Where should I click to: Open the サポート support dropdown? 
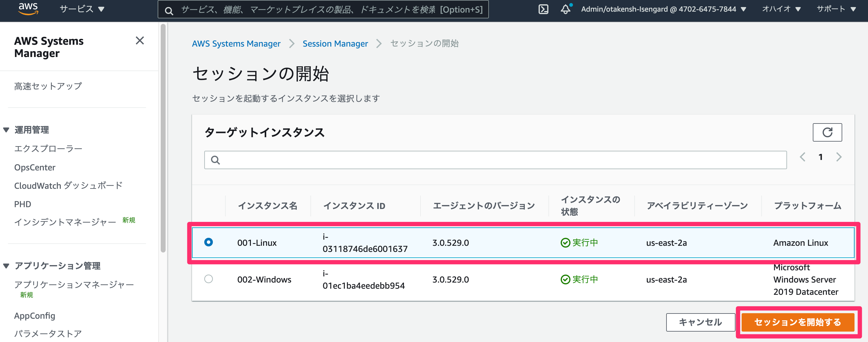click(836, 9)
